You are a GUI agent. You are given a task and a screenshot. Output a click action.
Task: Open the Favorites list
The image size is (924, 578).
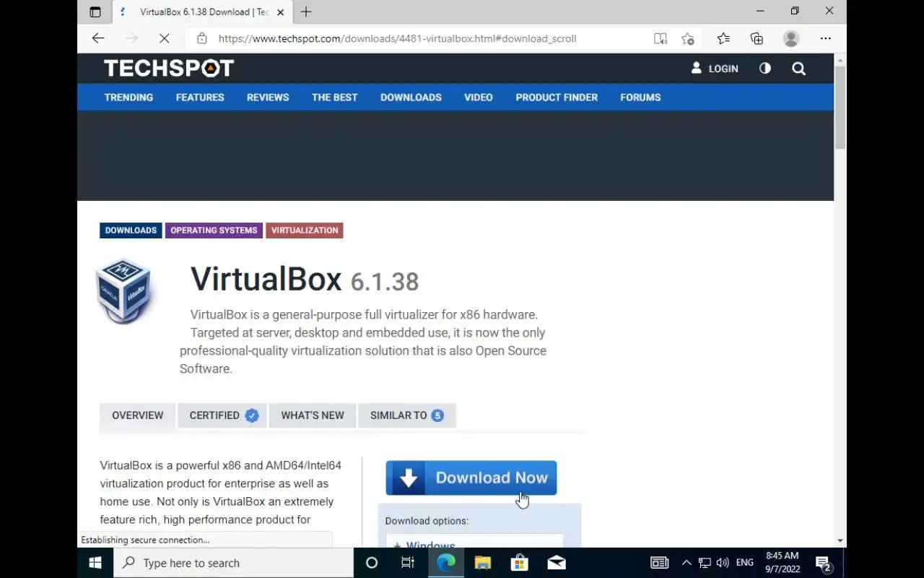tap(723, 38)
